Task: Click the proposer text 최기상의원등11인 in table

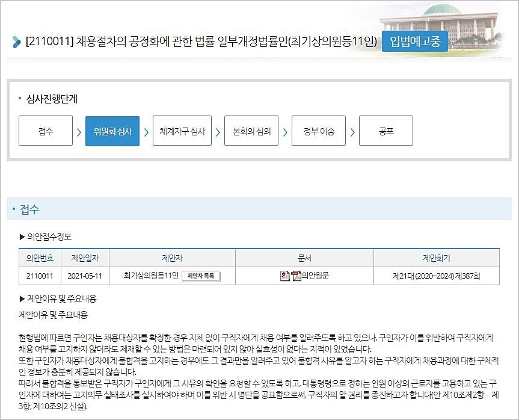Action: (151, 276)
